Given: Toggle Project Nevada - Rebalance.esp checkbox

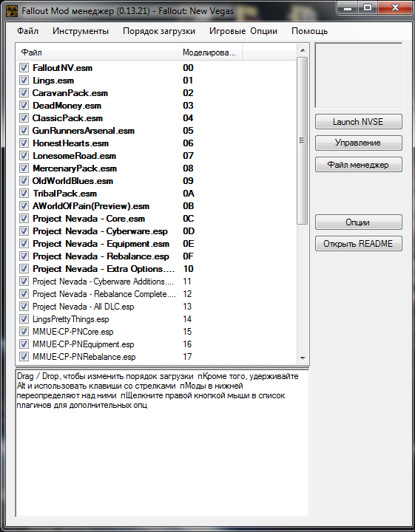Looking at the screenshot, I should 24,256.
